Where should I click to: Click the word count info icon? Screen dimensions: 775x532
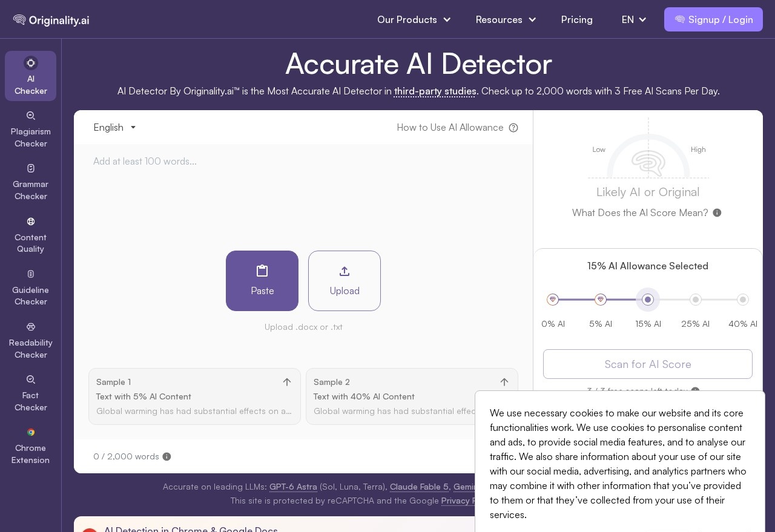(167, 457)
